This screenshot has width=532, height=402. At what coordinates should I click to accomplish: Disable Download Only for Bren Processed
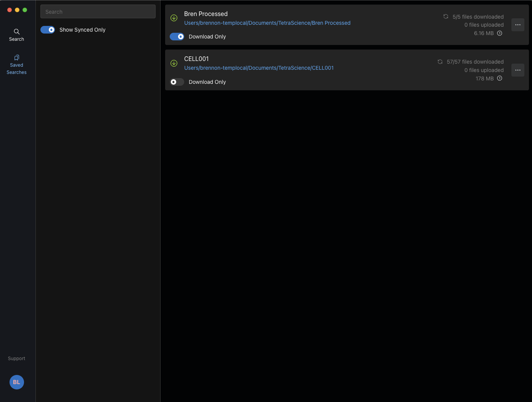pos(177,37)
